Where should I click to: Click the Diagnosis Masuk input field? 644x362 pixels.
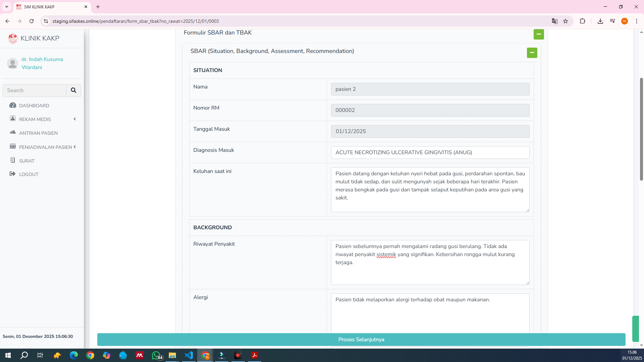tap(430, 153)
